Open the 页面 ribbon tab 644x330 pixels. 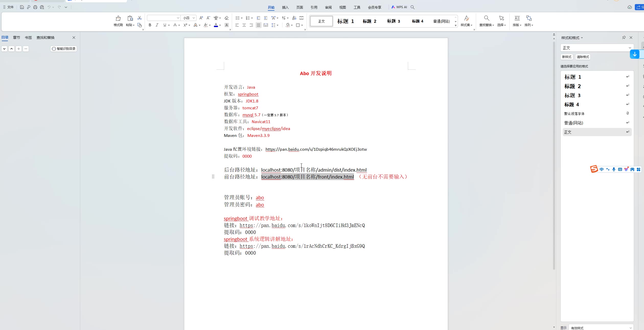pyautogui.click(x=300, y=7)
